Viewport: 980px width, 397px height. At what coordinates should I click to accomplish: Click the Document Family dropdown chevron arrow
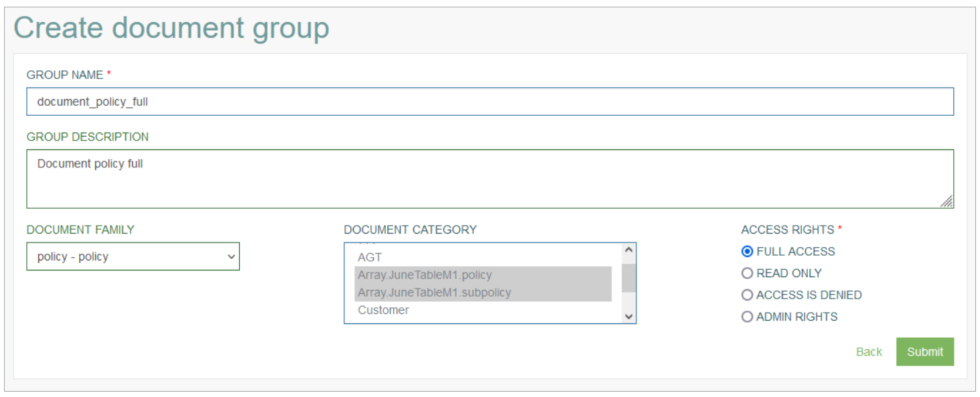(x=231, y=256)
